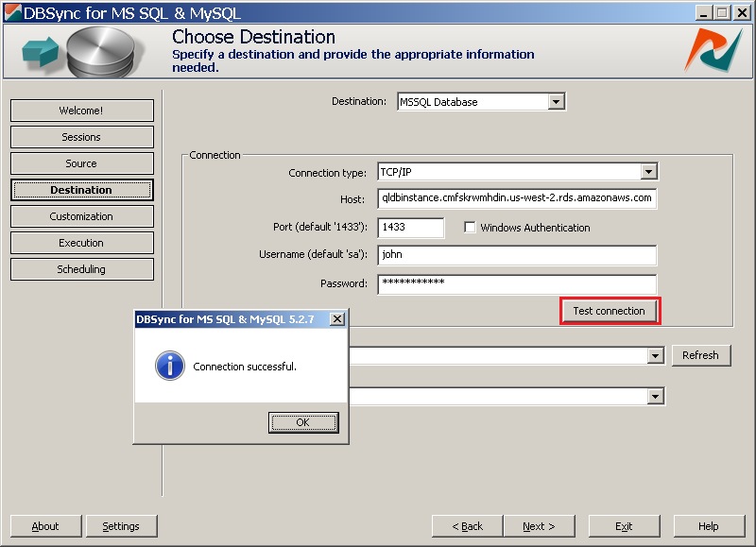
Task: Close the Connection successful dialog with X
Action: [x=337, y=319]
